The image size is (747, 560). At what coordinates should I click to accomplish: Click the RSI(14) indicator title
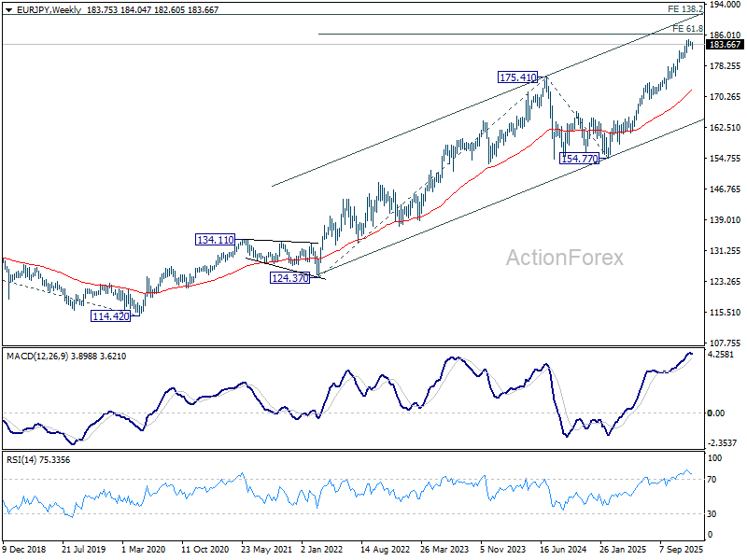[x=21, y=460]
